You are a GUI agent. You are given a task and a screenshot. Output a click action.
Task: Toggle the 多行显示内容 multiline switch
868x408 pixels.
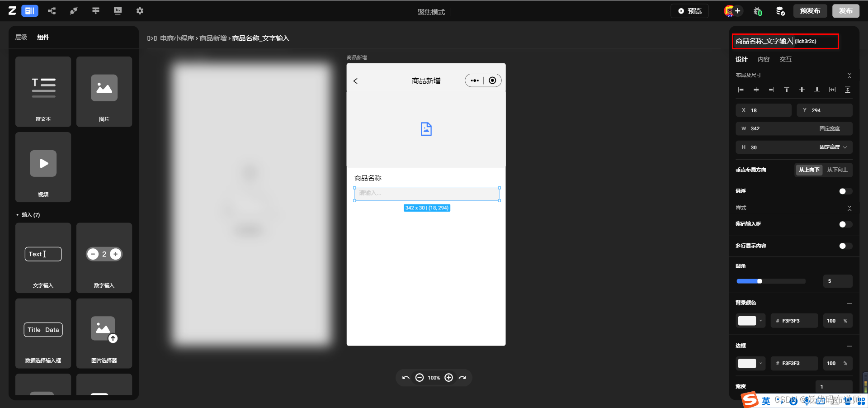[x=845, y=246]
